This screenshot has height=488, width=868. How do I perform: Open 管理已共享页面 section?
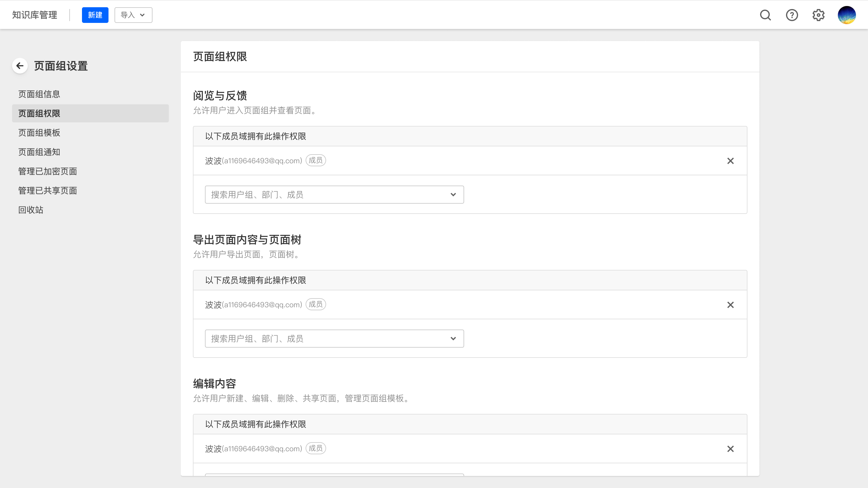pos(48,191)
